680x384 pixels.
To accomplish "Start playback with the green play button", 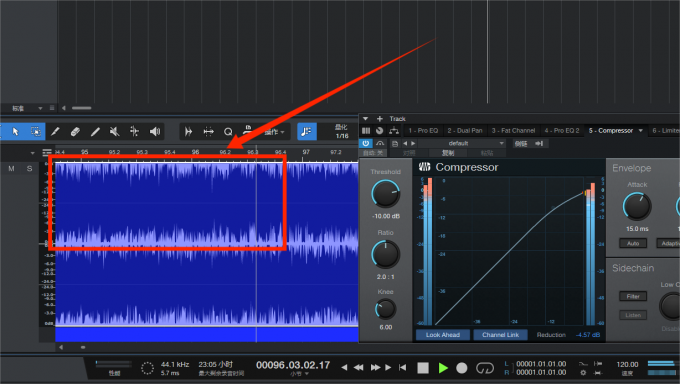I will point(443,368).
